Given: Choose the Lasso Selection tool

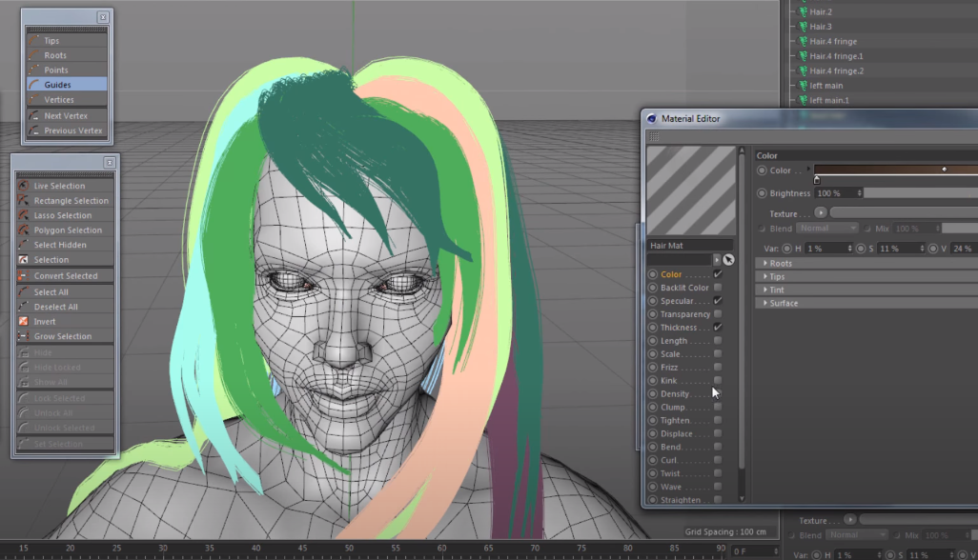Looking at the screenshot, I should pyautogui.click(x=65, y=215).
